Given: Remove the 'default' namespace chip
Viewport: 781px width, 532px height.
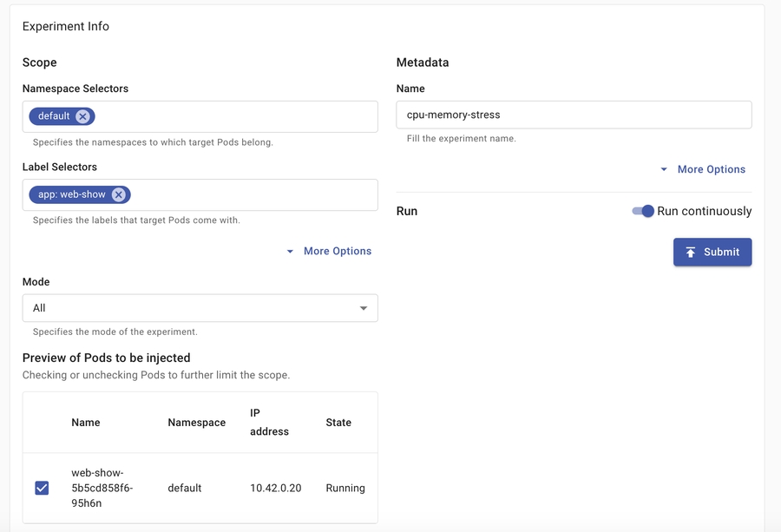Looking at the screenshot, I should click(x=82, y=116).
